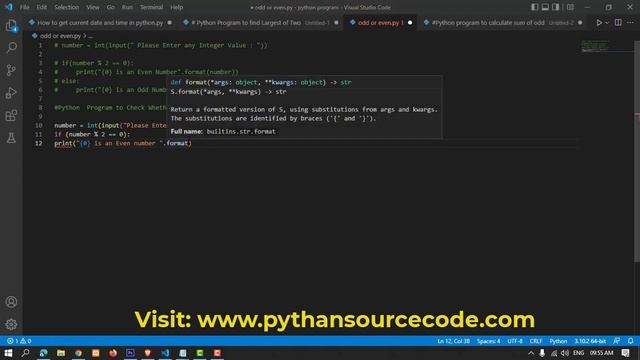The width and height of the screenshot is (640, 360).
Task: Customize layout icon in title bar
Action: (571, 7)
